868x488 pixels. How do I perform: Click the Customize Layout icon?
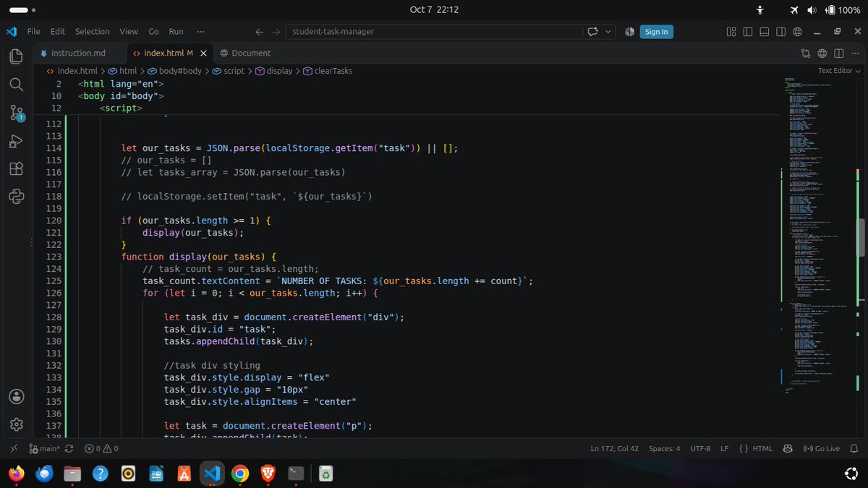(731, 32)
